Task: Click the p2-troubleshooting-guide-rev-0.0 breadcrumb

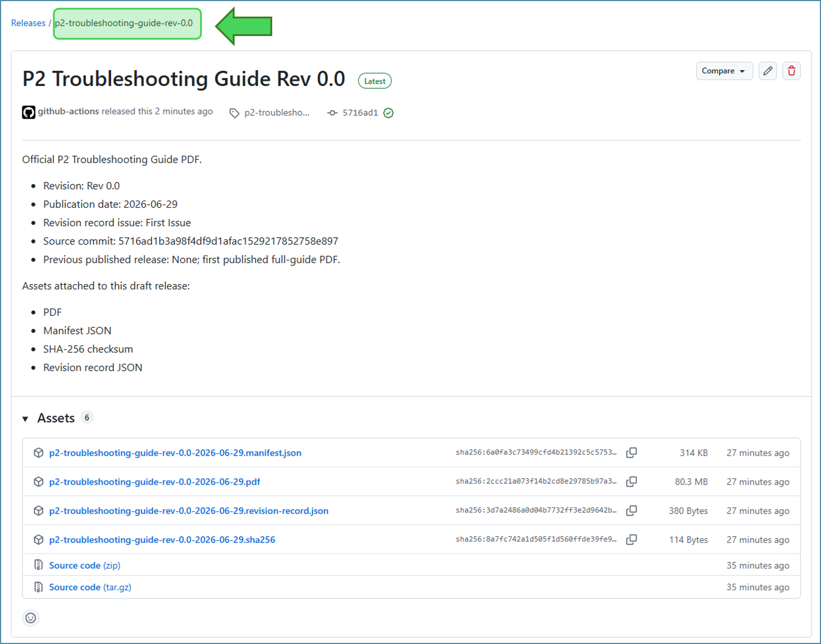Action: point(124,23)
